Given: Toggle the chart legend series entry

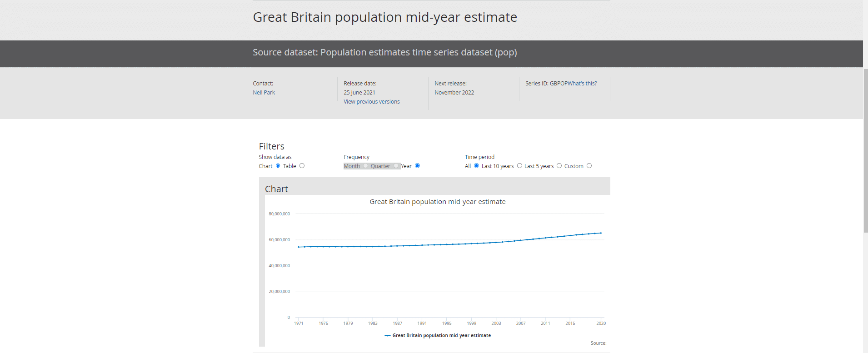Looking at the screenshot, I should tap(441, 336).
